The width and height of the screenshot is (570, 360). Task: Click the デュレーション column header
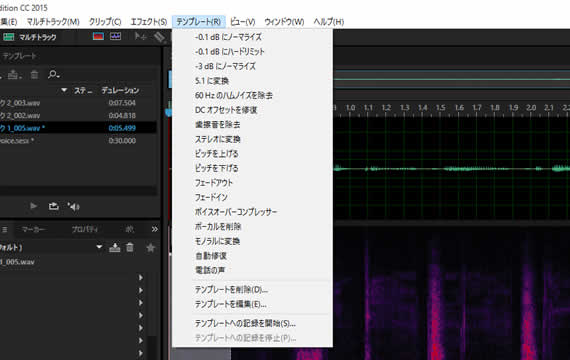pos(120,90)
